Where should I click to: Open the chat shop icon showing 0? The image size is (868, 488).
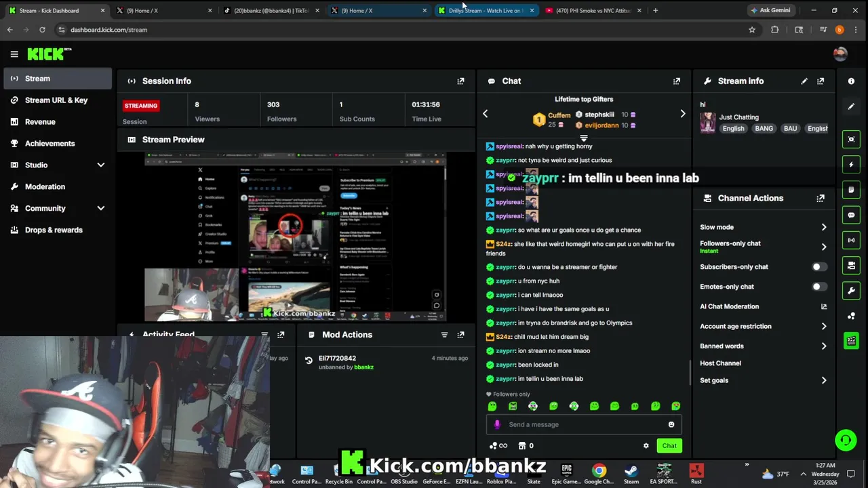coord(526,445)
